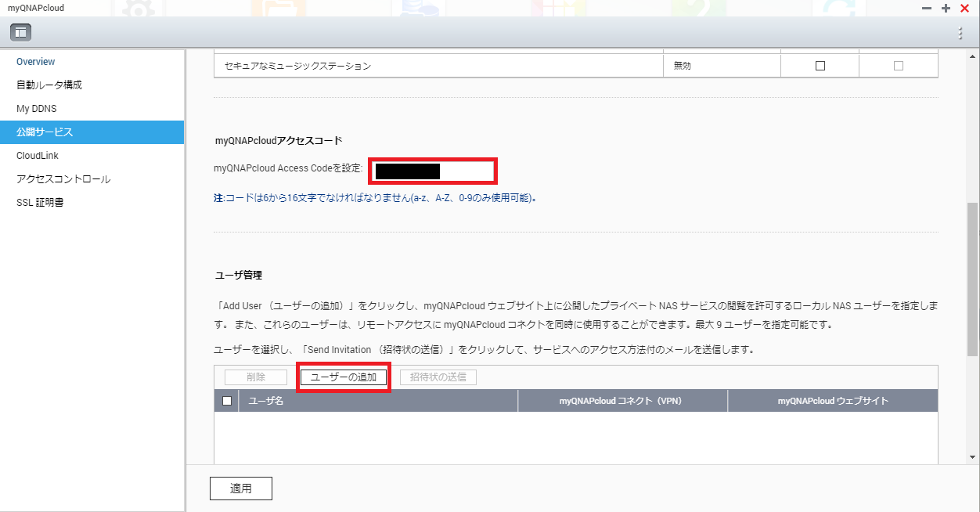Go to 自動ルータ構成 in sidebar
Screen dimensions: 980x512
(92, 85)
